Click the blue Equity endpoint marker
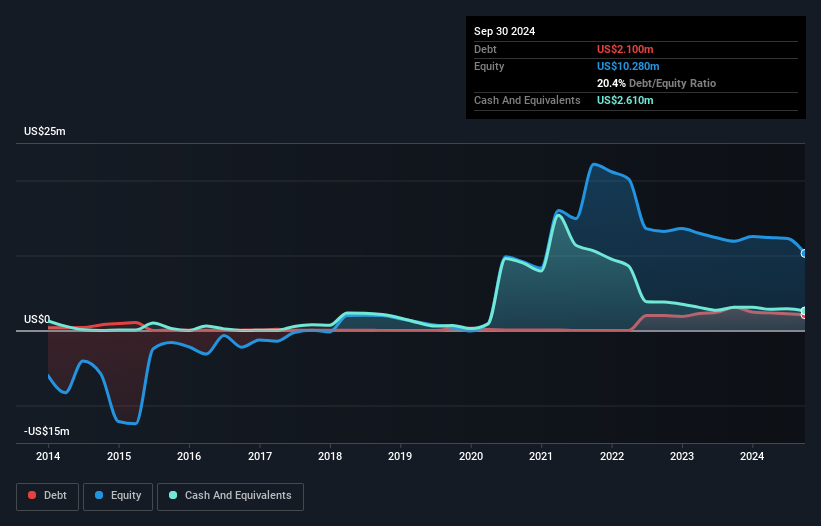 pos(804,253)
